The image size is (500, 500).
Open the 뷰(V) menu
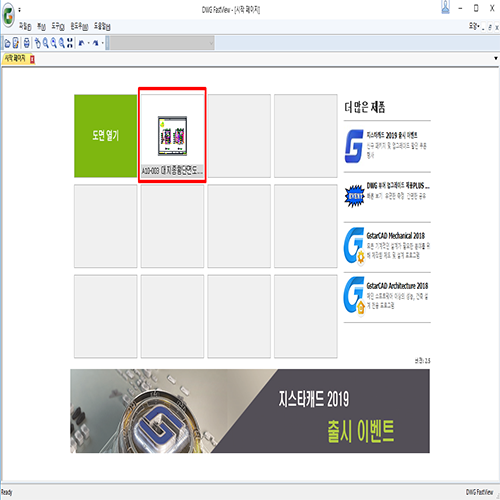pos(41,26)
